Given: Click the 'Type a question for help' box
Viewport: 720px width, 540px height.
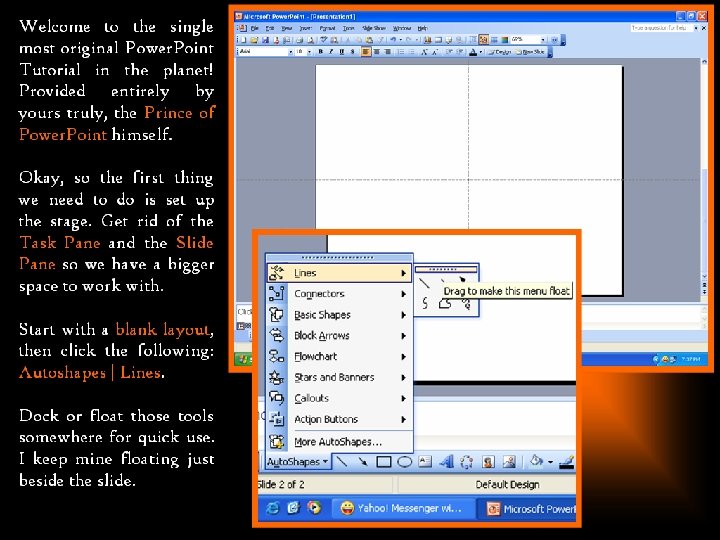Looking at the screenshot, I should [x=660, y=28].
